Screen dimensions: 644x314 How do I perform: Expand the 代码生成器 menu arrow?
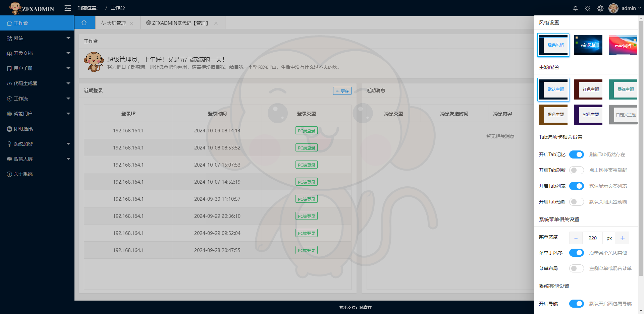tap(68, 83)
